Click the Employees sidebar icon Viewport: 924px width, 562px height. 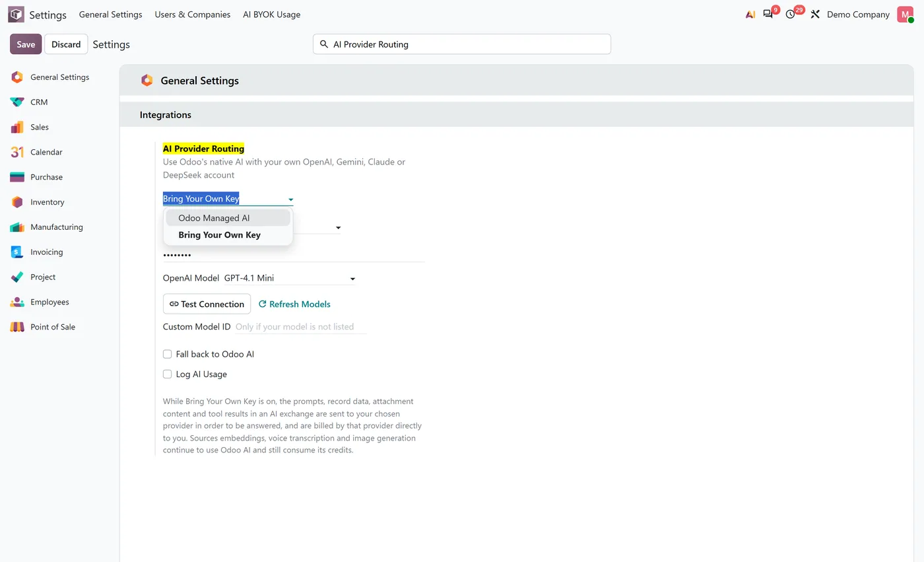point(17,302)
